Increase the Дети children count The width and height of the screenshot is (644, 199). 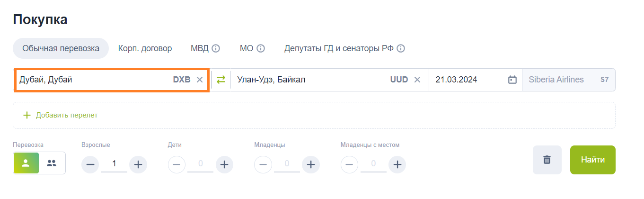coord(224,164)
